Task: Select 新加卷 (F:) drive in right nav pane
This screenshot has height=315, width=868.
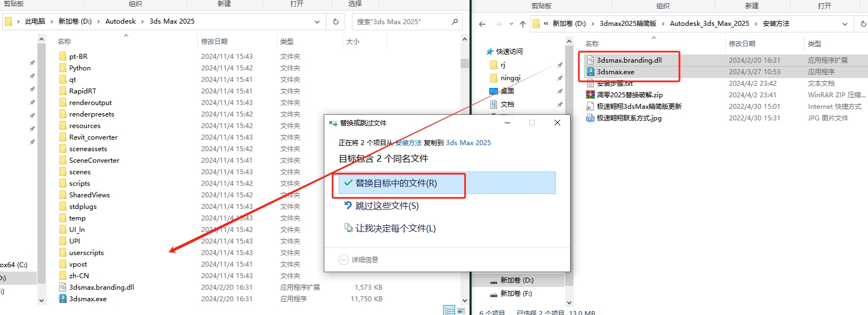Action: pos(511,294)
